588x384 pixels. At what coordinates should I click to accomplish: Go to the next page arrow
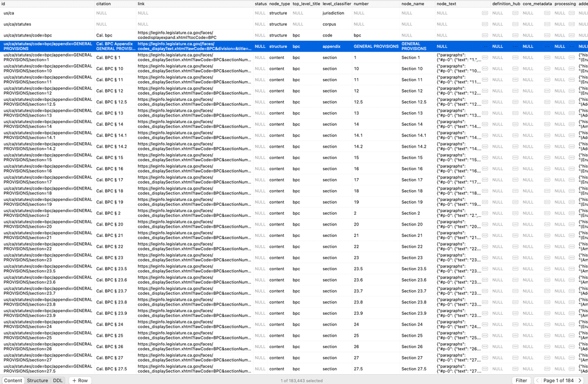[x=581, y=380]
